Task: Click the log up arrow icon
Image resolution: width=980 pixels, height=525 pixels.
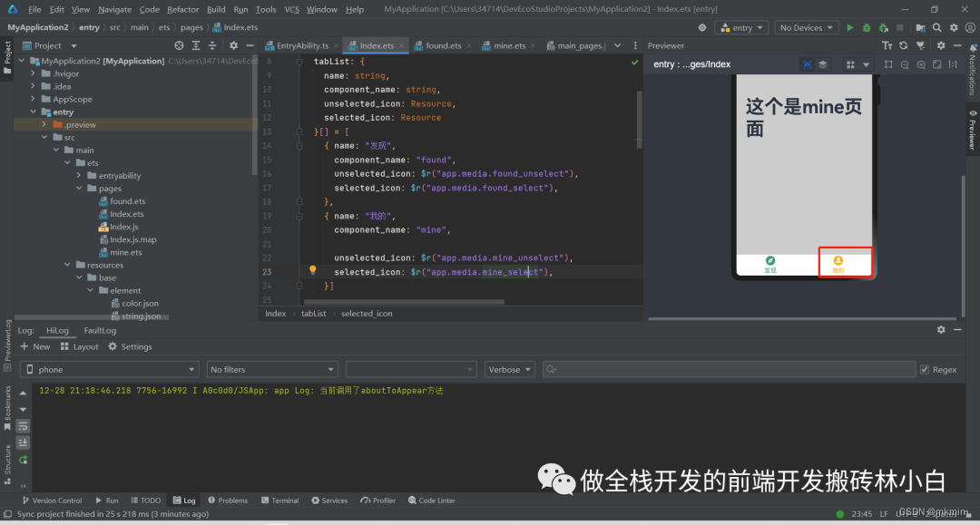Action: [x=23, y=394]
